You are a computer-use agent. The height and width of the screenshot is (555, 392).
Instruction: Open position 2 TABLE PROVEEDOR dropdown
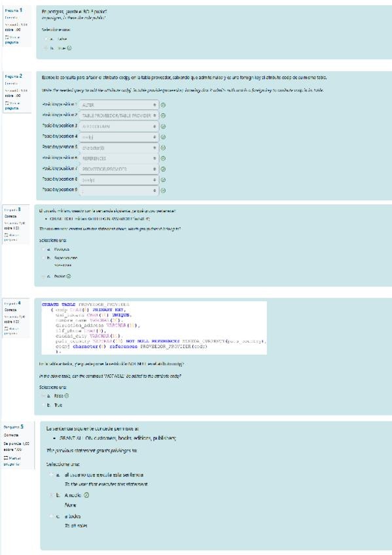pyautogui.click(x=119, y=116)
